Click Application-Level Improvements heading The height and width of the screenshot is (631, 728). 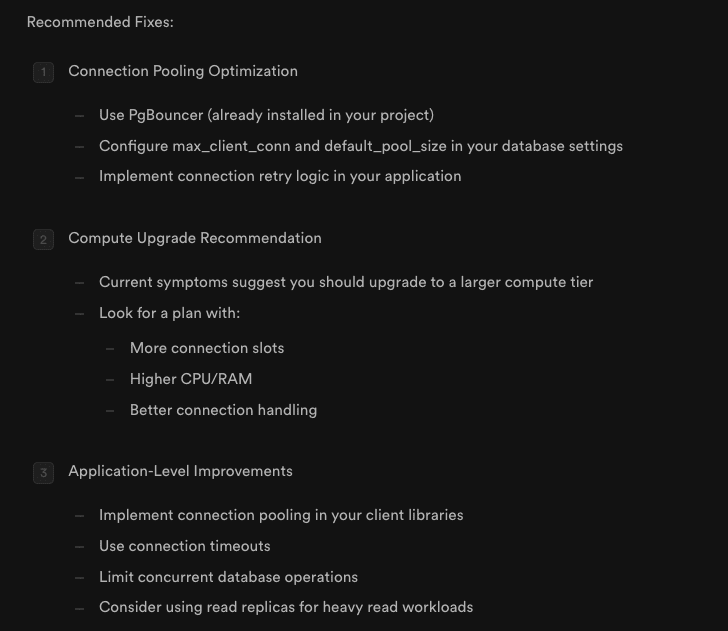pyautogui.click(x=180, y=471)
